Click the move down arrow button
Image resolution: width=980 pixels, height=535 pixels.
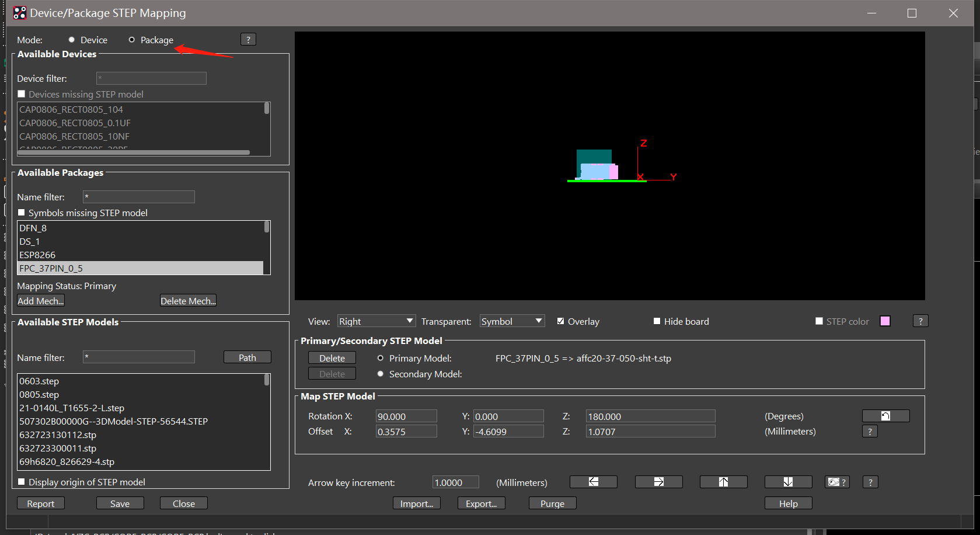coord(788,482)
